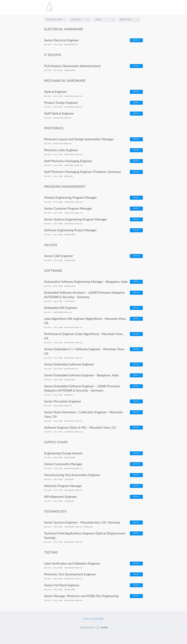Visit the Aeva, Inc. Home Page link
Viewport: 187px width, 644px height.
point(93,618)
